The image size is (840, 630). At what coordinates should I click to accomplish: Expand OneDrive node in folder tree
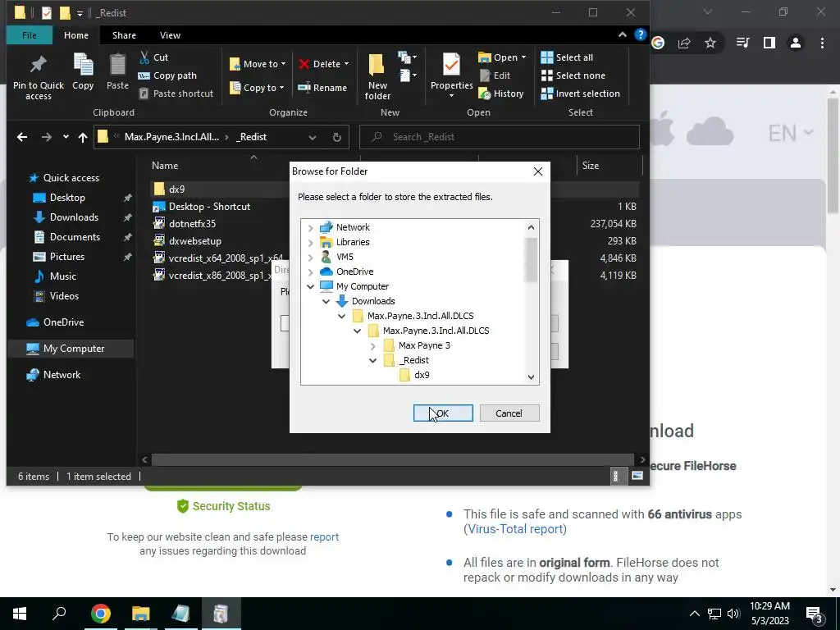click(x=310, y=272)
